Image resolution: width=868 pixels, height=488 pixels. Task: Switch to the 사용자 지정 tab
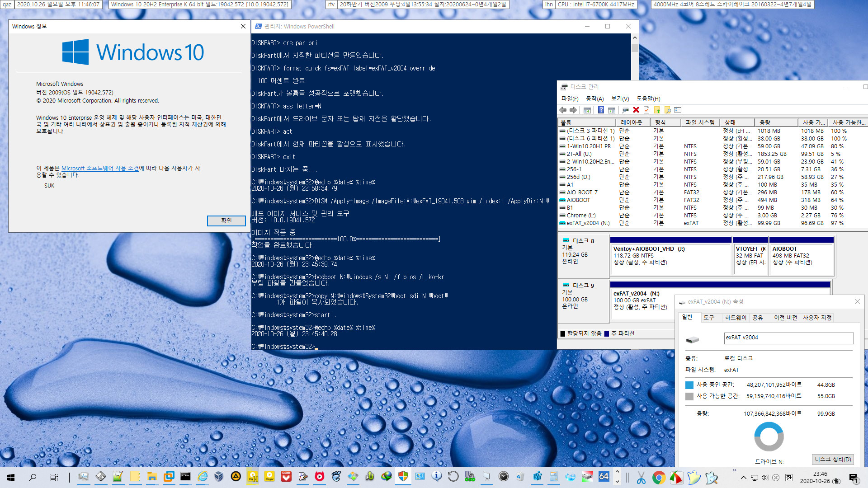click(x=817, y=318)
